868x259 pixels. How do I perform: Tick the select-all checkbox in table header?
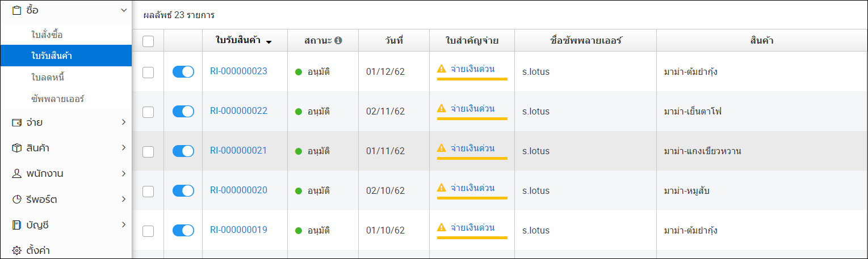tap(148, 41)
